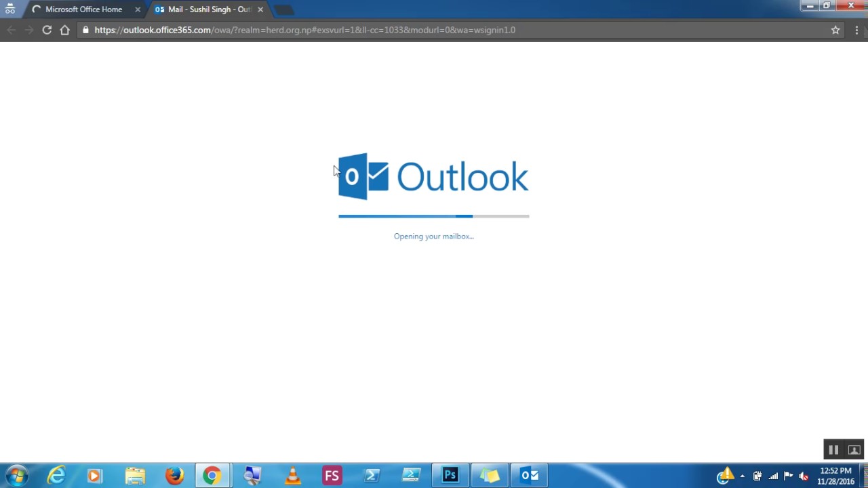Open Outlook desktop app from the taskbar
Screen dimensions: 868x488
pyautogui.click(x=530, y=476)
